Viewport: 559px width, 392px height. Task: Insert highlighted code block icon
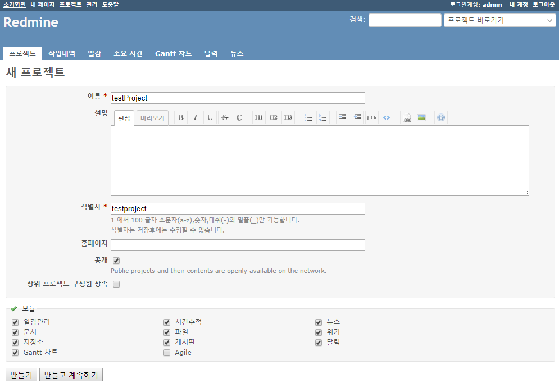(387, 117)
